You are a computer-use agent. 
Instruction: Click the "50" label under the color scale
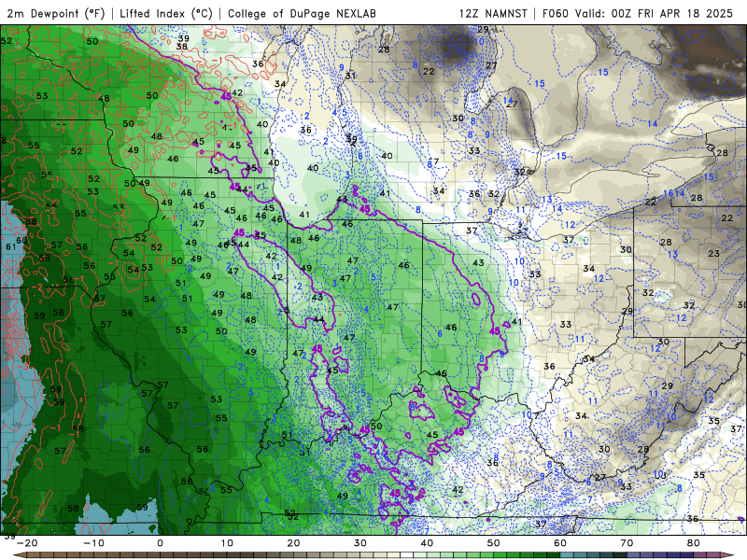(494, 543)
